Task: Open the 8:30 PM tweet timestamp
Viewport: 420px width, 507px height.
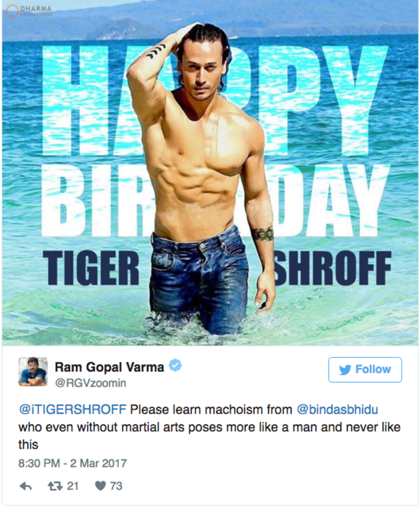Action: coord(72,463)
